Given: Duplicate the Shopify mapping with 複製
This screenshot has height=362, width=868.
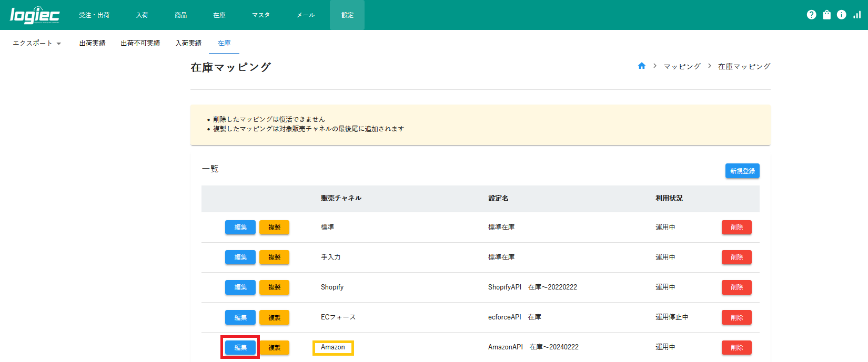Looking at the screenshot, I should point(274,287).
